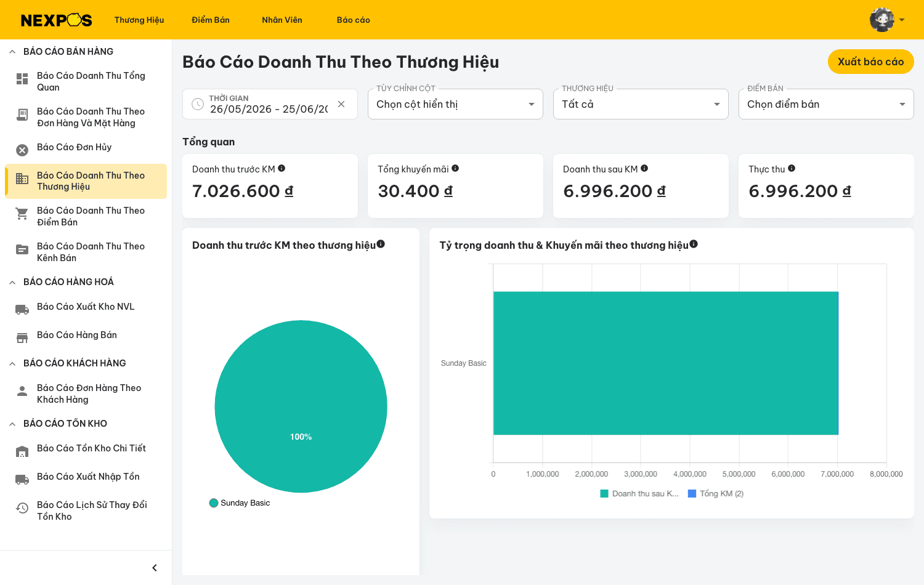Open the Báo cáo top menu

click(354, 20)
